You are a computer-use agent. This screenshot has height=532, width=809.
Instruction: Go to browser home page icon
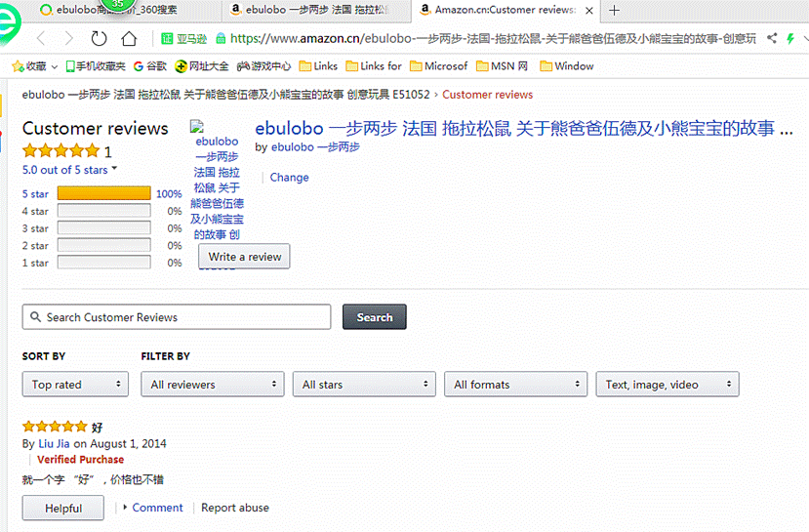129,38
